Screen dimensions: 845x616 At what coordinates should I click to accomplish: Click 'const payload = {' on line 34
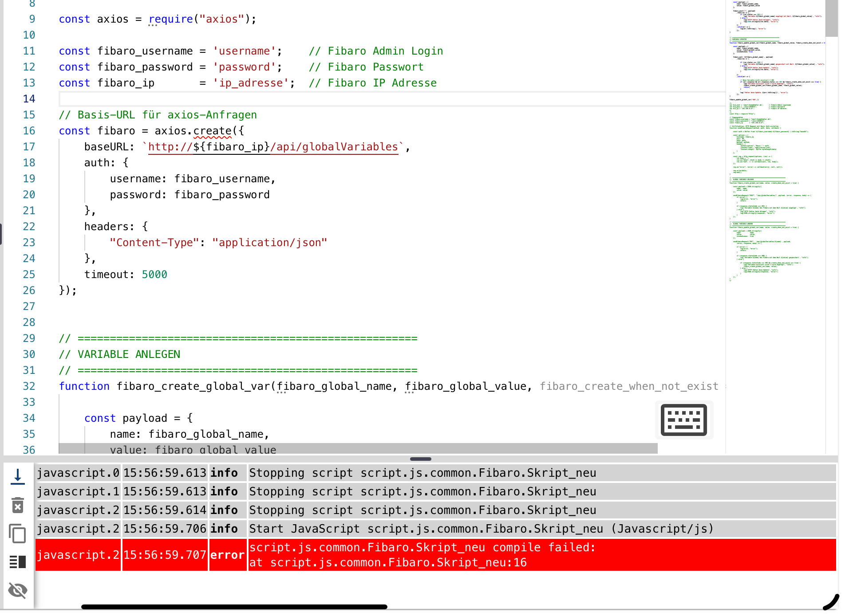[x=138, y=418]
